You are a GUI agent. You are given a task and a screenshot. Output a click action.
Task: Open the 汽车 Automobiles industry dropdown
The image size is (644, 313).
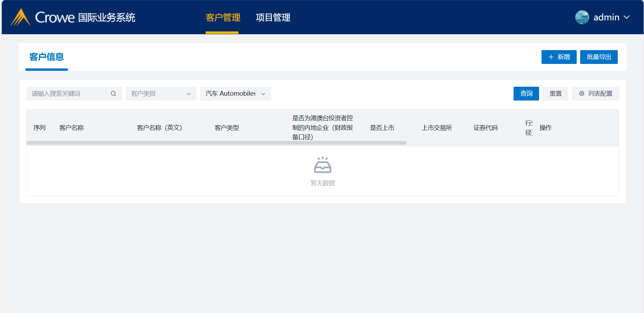pyautogui.click(x=236, y=94)
